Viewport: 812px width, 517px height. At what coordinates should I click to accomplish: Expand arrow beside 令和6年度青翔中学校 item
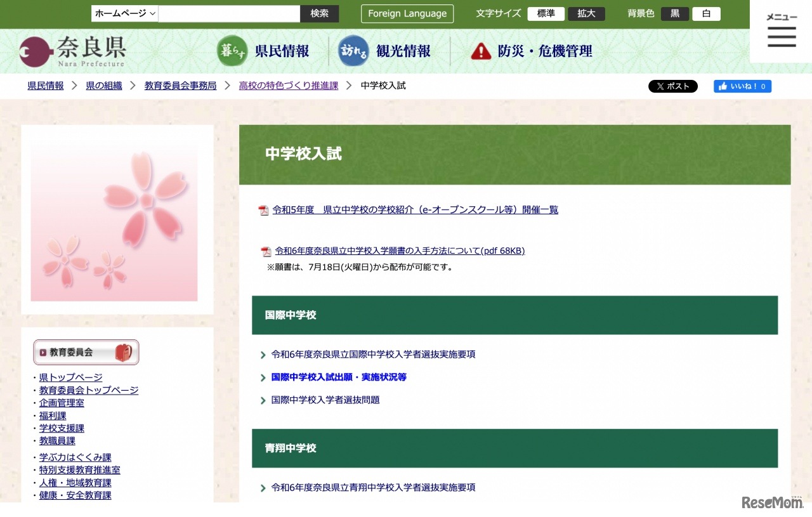pyautogui.click(x=263, y=487)
